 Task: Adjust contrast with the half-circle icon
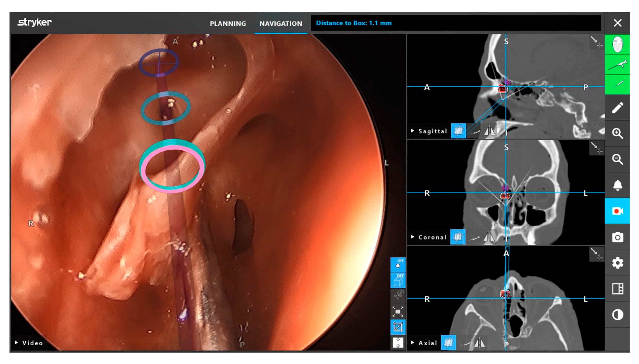tap(617, 314)
